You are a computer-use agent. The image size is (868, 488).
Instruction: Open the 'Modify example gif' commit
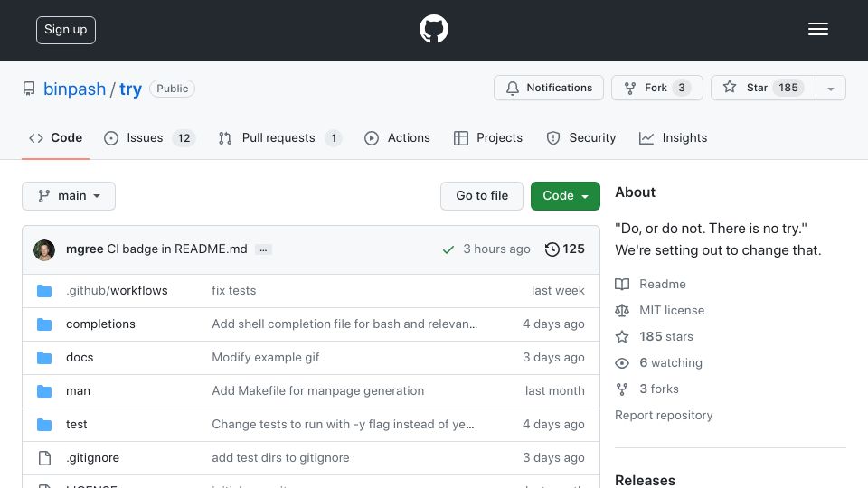(266, 358)
